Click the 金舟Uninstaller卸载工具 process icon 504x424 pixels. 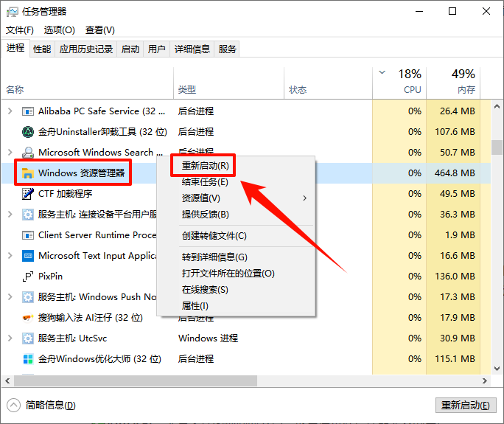pyautogui.click(x=28, y=132)
